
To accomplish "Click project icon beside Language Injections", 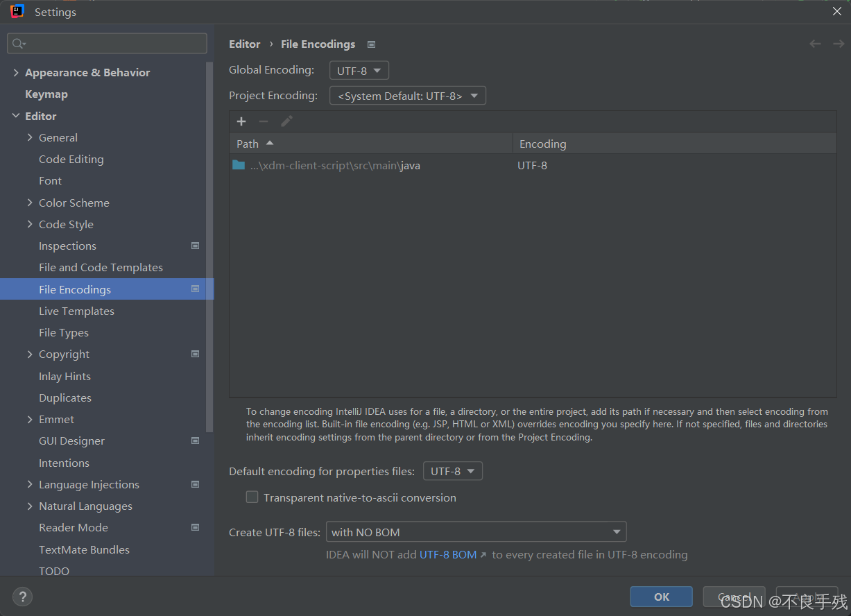I will pos(195,484).
